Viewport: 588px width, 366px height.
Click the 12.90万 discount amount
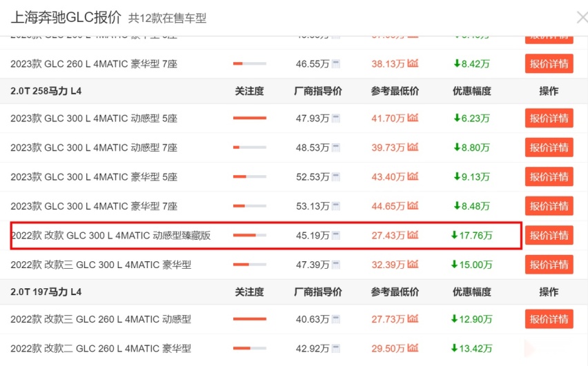[472, 319]
